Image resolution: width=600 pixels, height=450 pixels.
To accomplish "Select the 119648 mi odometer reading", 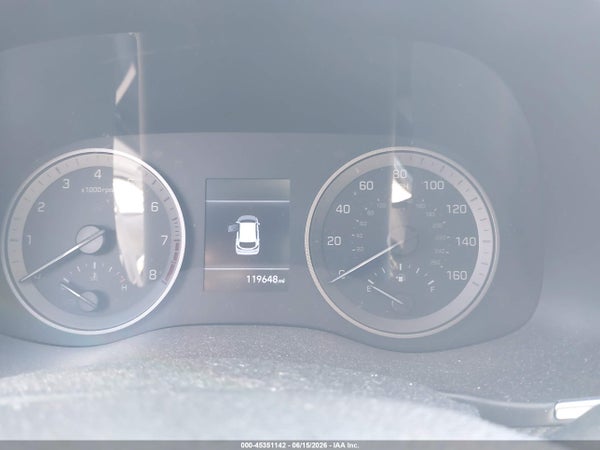I will (266, 280).
